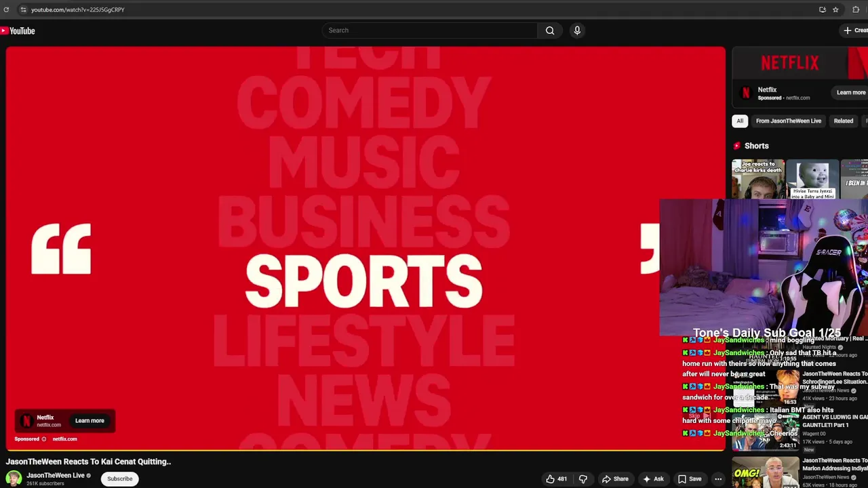Viewport: 868px width, 488px height.
Task: Open more actions three-dot menu under the video
Action: pyautogui.click(x=718, y=479)
